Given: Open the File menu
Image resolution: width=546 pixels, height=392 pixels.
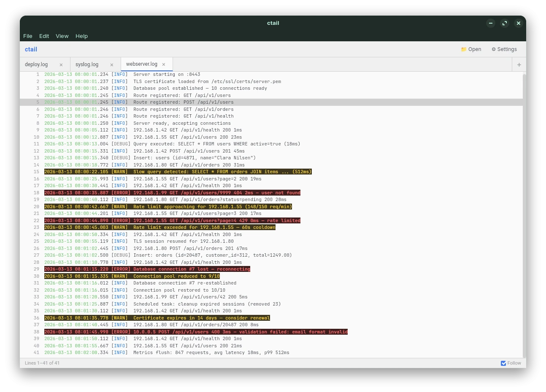Looking at the screenshot, I should point(28,36).
